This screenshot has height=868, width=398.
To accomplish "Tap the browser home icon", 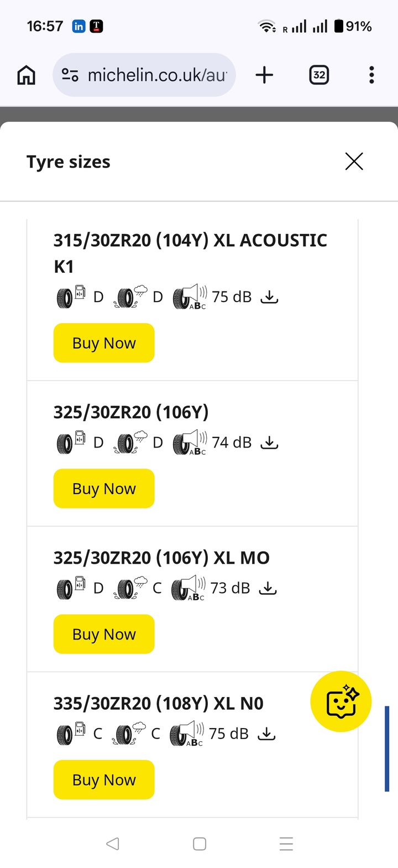I will [26, 75].
